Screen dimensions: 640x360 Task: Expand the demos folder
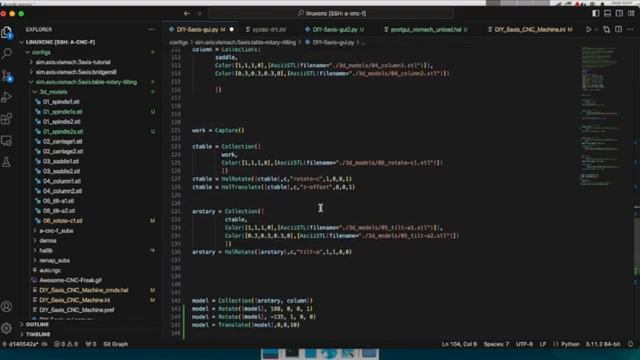[35, 240]
